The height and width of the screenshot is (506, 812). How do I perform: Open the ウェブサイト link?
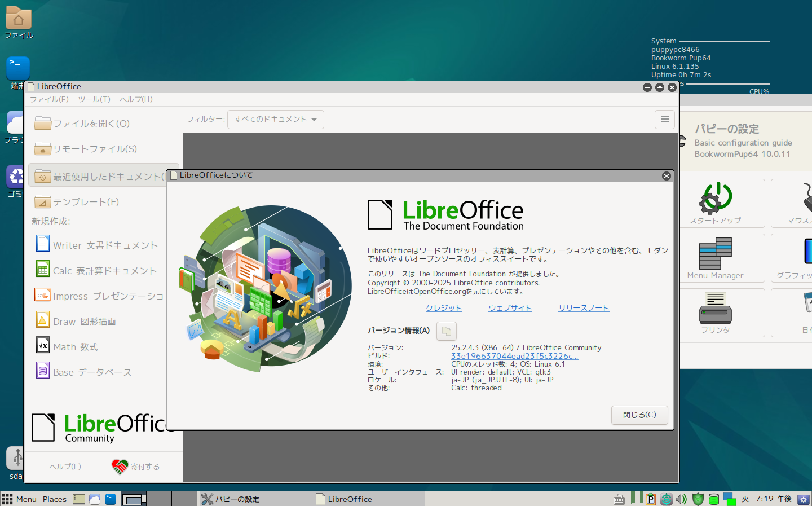coord(510,308)
